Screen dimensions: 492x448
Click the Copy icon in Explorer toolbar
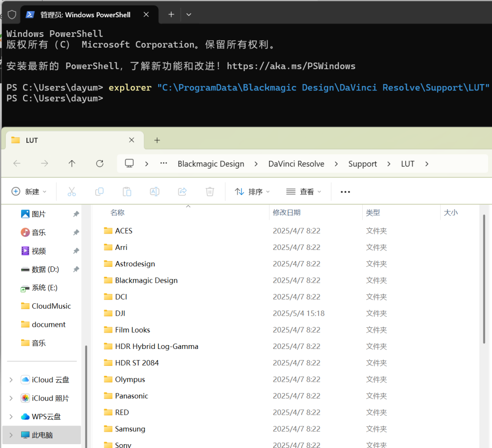(x=99, y=191)
